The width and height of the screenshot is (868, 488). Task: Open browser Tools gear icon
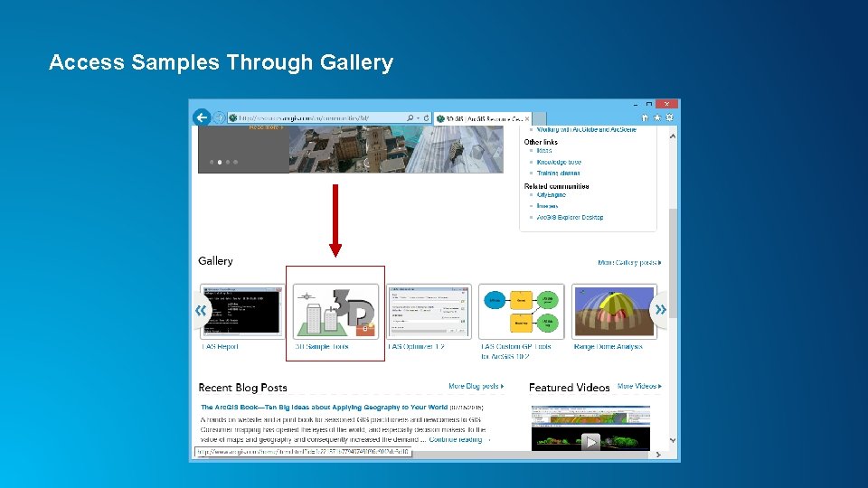(x=669, y=117)
